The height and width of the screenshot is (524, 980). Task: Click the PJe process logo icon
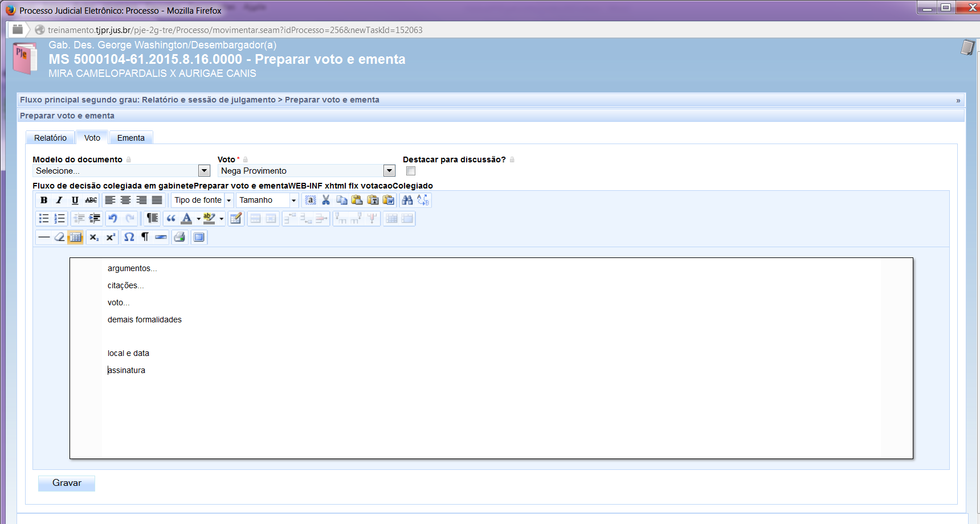click(24, 58)
